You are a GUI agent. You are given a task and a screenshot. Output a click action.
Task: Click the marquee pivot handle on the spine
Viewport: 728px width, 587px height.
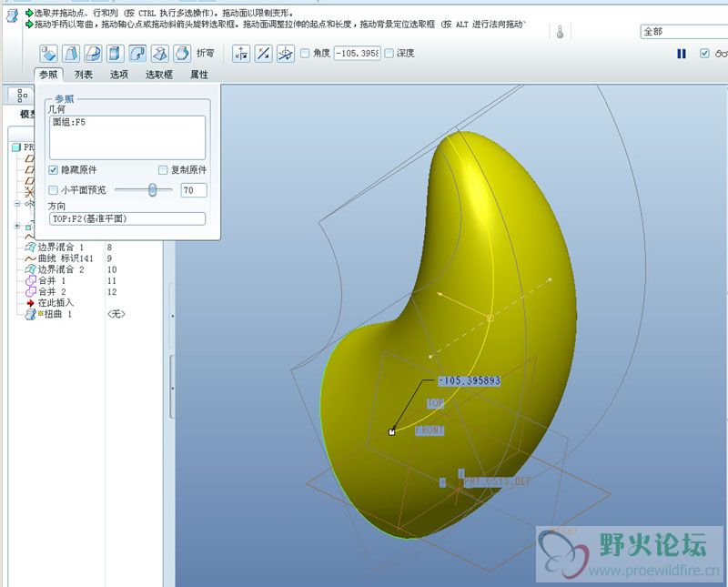[x=490, y=318]
